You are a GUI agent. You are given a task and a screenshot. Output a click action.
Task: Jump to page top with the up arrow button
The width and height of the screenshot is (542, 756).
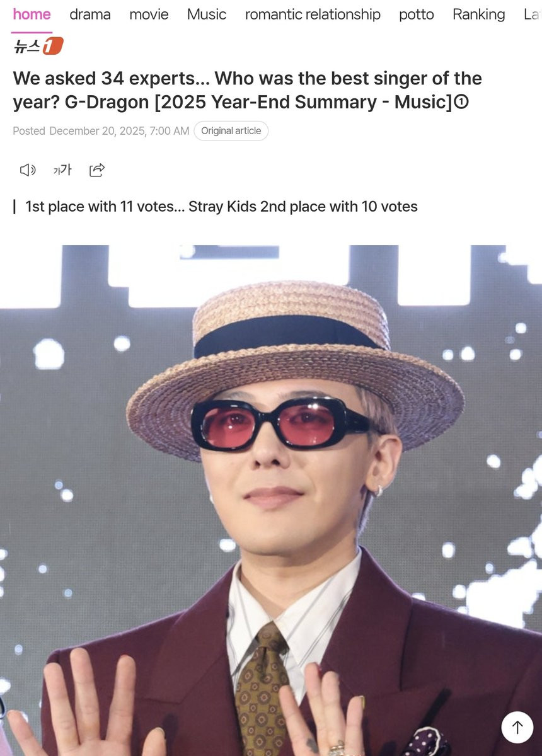[x=517, y=727]
